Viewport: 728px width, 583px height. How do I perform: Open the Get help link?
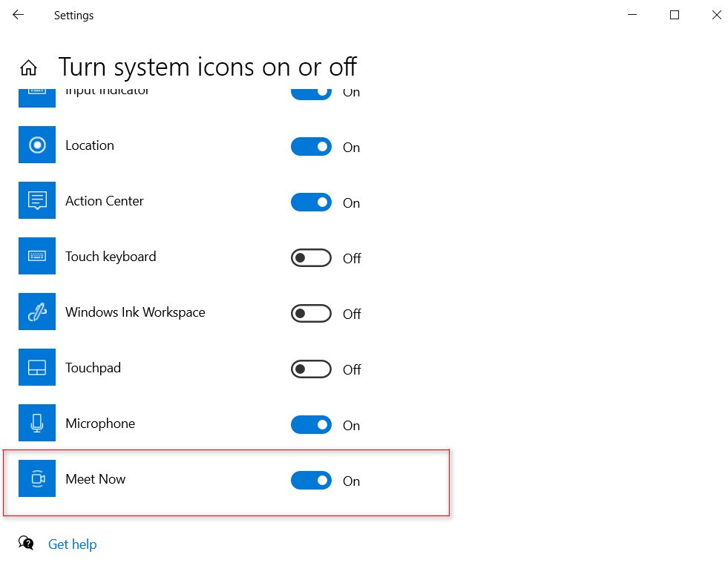[73, 544]
